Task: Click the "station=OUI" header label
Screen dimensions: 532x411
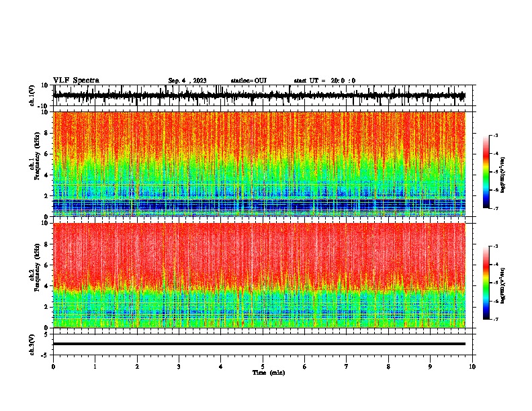Action: tap(249, 81)
